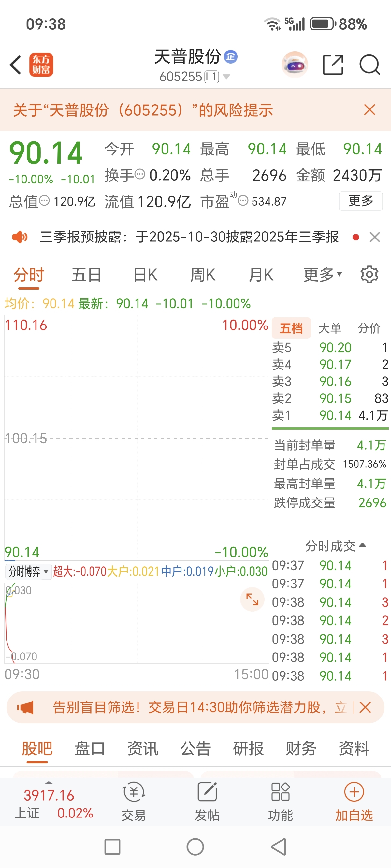Tap the info icon next to 总值
The width and height of the screenshot is (391, 868).
coord(44,201)
